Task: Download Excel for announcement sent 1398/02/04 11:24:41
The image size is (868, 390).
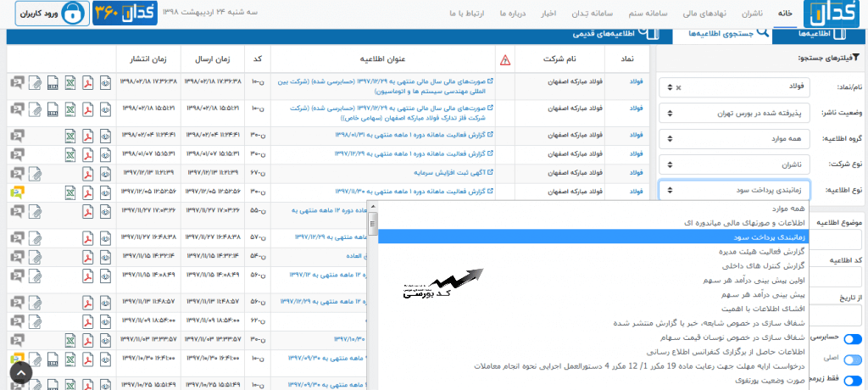Action: (x=70, y=136)
